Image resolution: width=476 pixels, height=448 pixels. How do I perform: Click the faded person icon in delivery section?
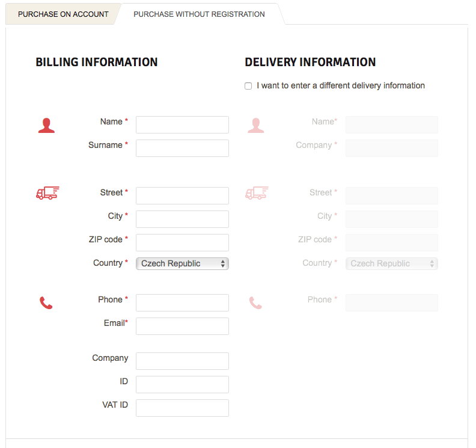coord(255,126)
